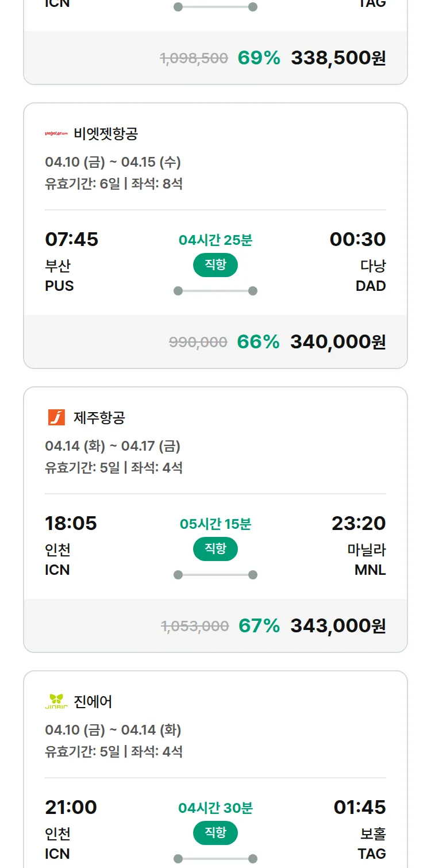The image size is (431, 868).
Task: Select the 343,000원 Jeju Air fare
Action: 338,625
